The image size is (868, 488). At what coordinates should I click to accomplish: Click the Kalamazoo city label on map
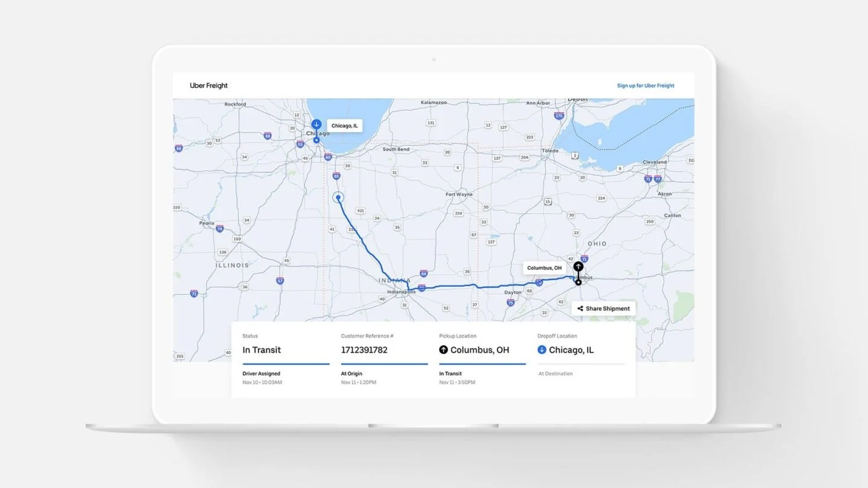click(x=434, y=103)
